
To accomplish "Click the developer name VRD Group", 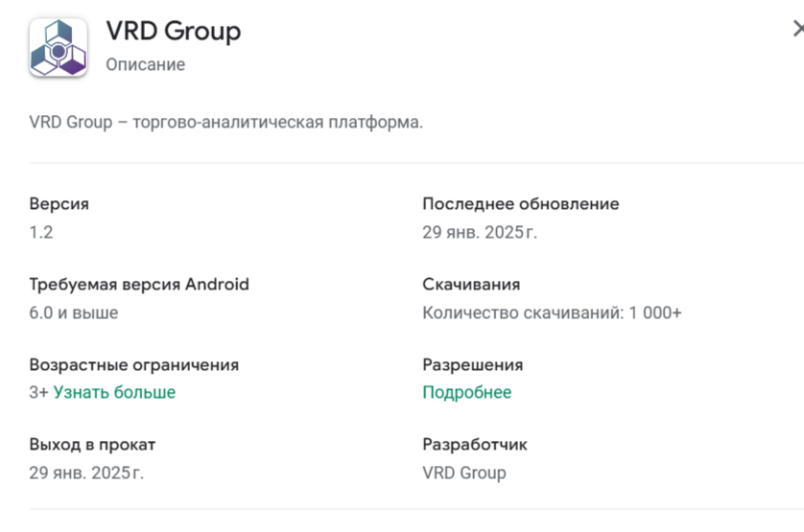I will (x=464, y=473).
